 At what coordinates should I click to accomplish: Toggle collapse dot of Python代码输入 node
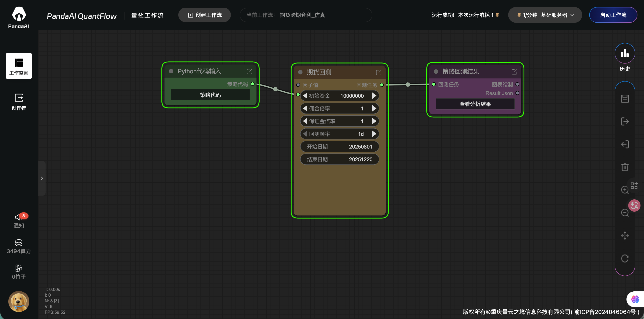[171, 71]
